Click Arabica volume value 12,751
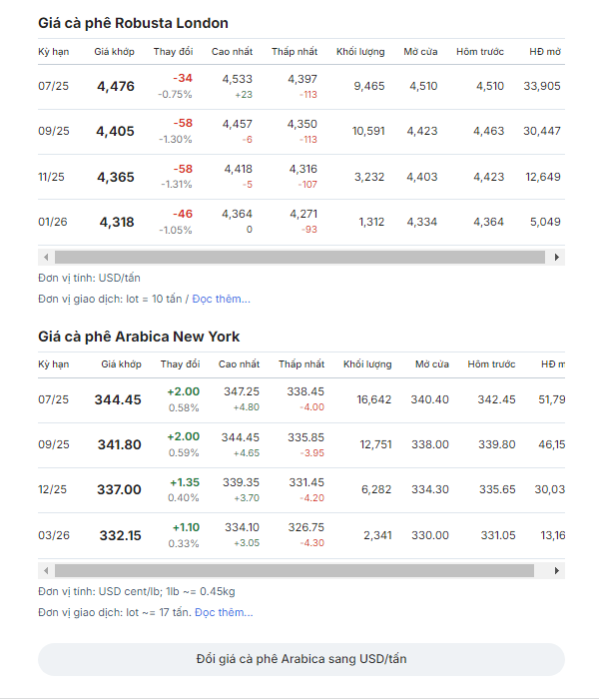This screenshot has width=599, height=700. click(x=375, y=444)
